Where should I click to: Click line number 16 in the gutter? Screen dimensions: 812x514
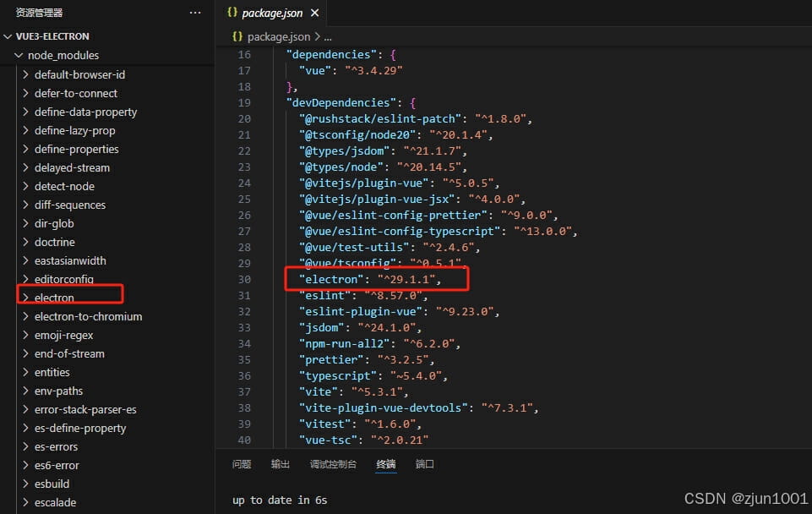[x=244, y=54]
